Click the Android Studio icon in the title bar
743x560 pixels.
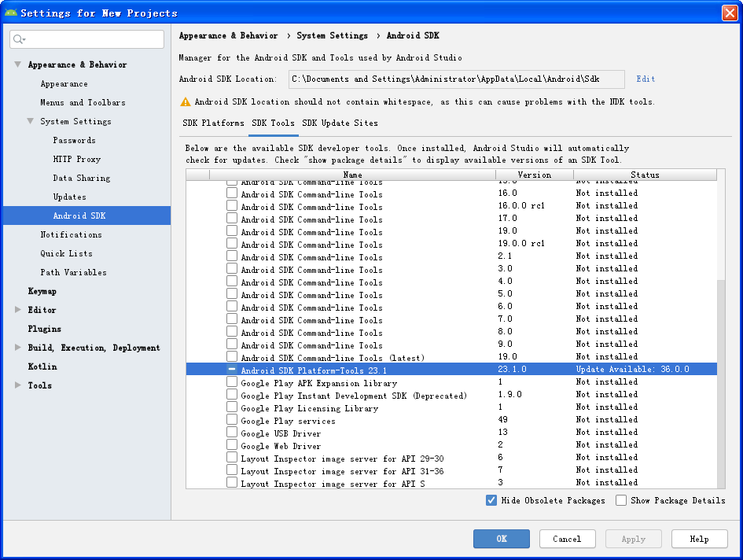[x=10, y=13]
